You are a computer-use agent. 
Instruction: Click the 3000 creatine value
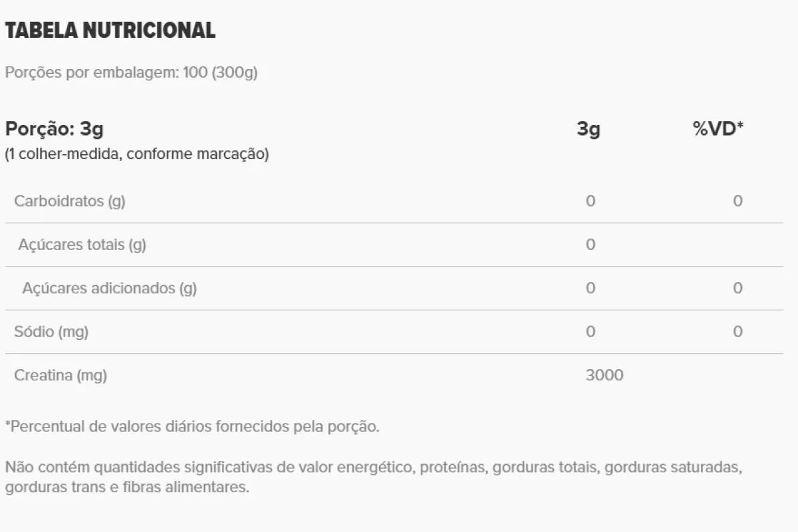tap(604, 376)
